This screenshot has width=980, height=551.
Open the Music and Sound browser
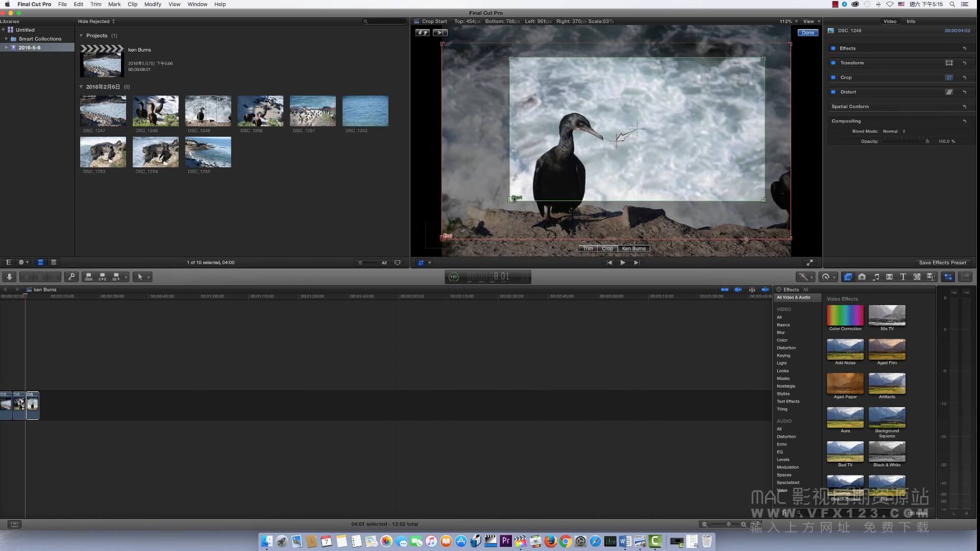coord(876,277)
